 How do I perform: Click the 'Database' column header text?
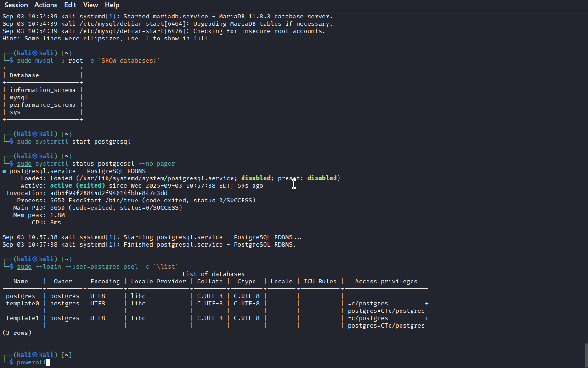pyautogui.click(x=24, y=75)
